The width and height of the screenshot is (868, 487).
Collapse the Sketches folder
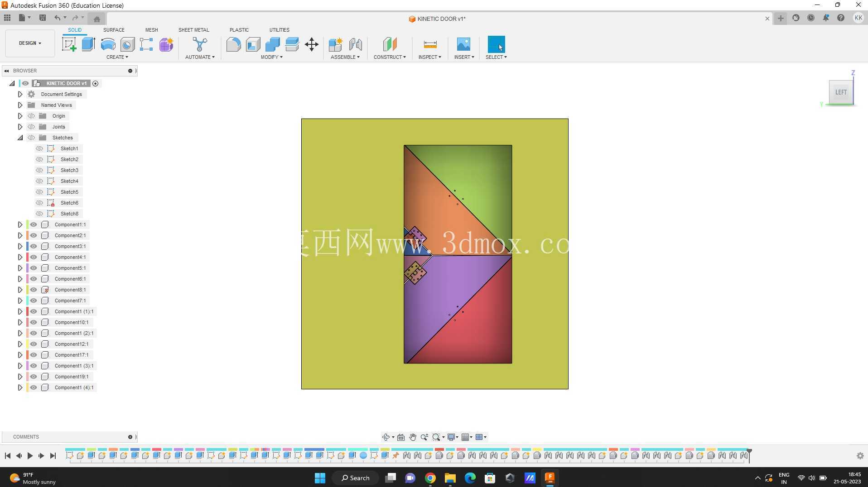(20, 138)
